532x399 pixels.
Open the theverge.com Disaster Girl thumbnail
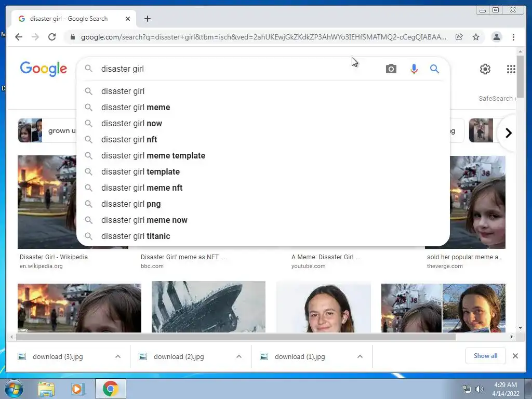coord(477,202)
